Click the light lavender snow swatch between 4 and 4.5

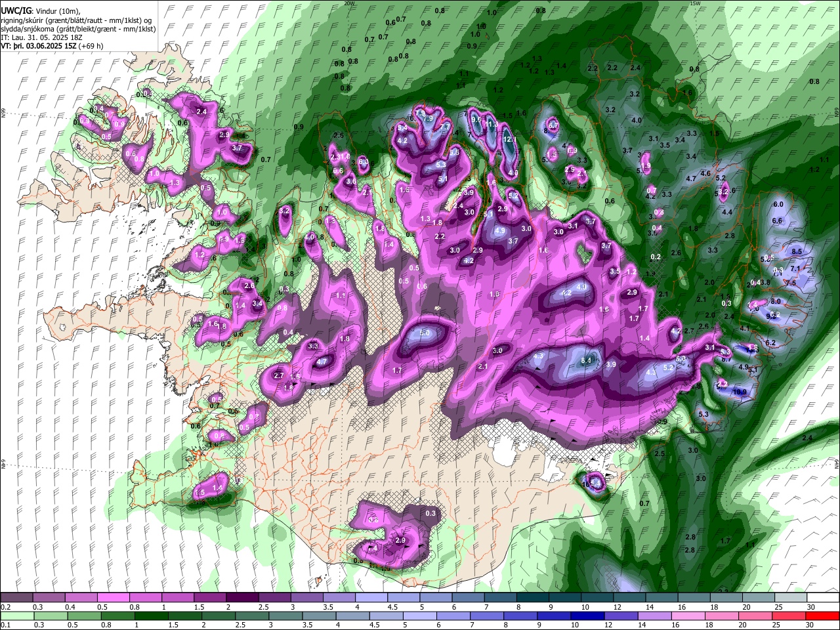click(x=371, y=598)
